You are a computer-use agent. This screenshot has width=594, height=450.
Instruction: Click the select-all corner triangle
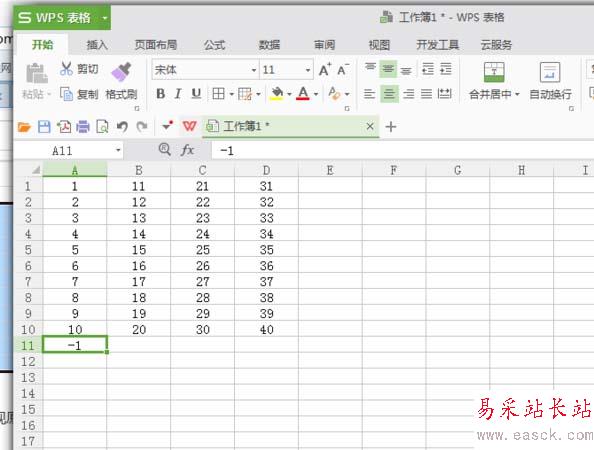(36, 170)
